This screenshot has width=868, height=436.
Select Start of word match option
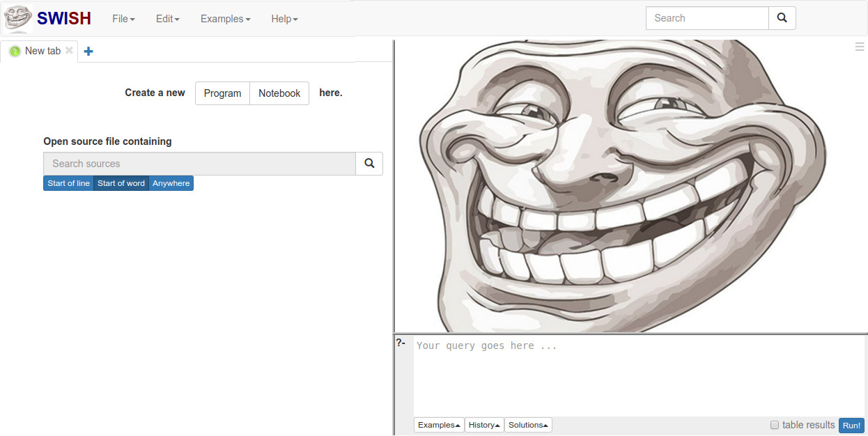121,183
